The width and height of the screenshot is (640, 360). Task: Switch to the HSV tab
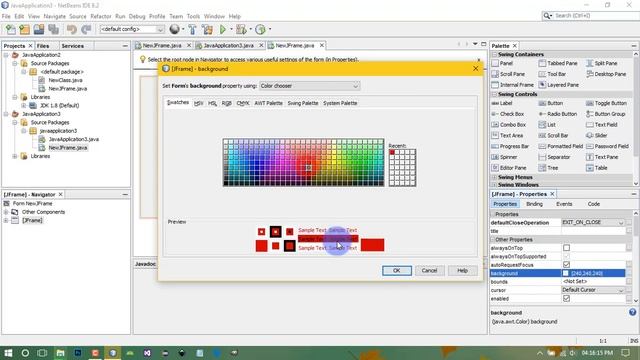click(198, 103)
